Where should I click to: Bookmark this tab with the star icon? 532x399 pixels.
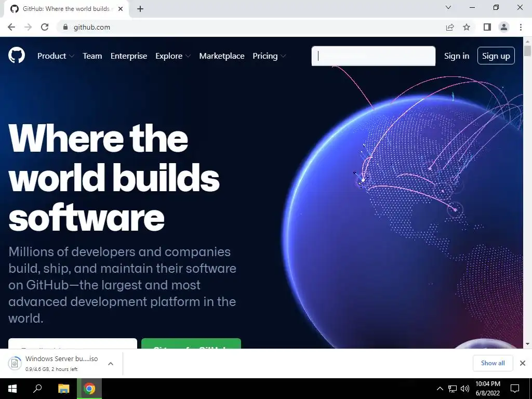(x=467, y=27)
